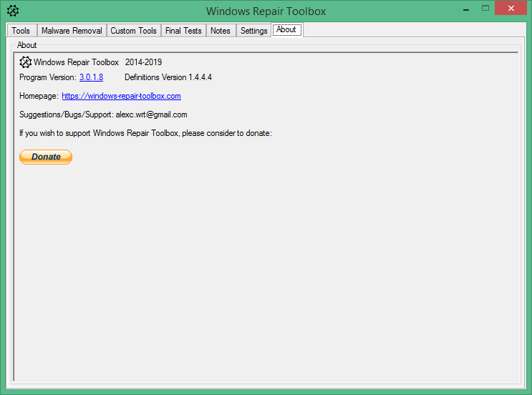Click the program version link 3.0.1.8
The width and height of the screenshot is (532, 395).
point(91,77)
